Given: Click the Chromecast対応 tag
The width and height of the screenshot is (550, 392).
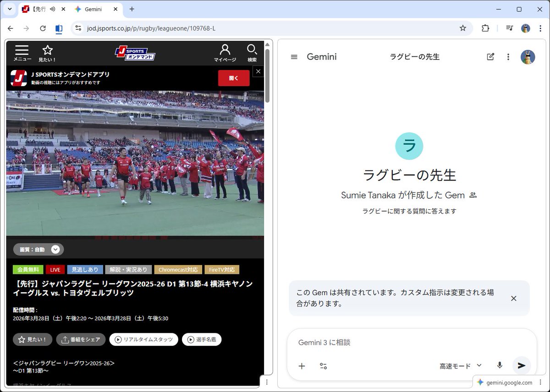Looking at the screenshot, I should click(x=178, y=270).
